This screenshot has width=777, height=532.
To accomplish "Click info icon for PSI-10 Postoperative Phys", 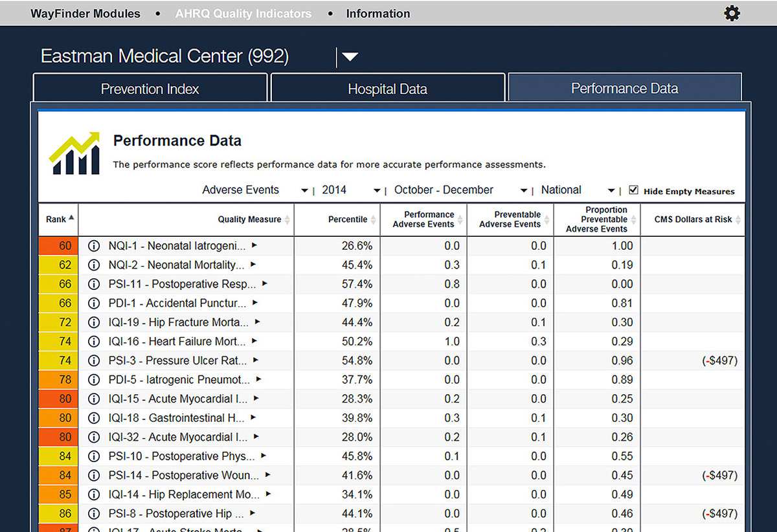I will (x=94, y=456).
